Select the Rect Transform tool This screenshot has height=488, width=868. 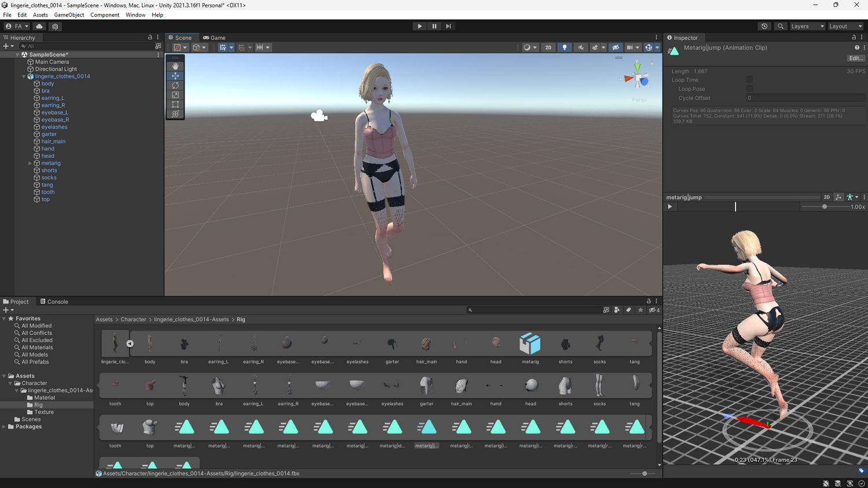click(175, 104)
